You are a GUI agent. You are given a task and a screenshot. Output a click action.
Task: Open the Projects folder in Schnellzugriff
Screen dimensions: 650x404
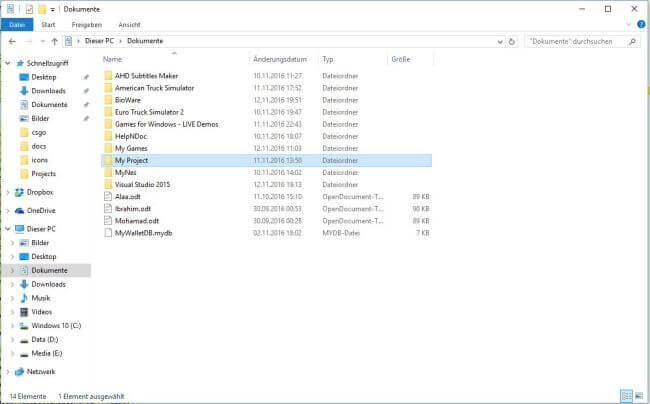[x=44, y=174]
